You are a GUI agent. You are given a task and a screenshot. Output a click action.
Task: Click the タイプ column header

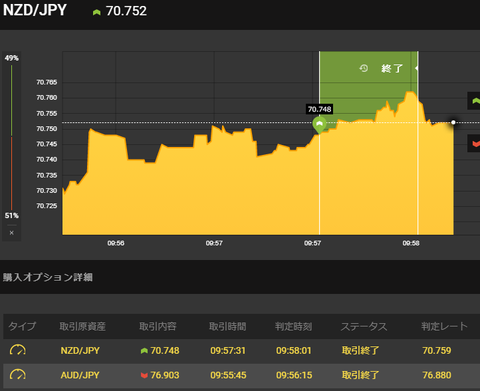(22, 326)
